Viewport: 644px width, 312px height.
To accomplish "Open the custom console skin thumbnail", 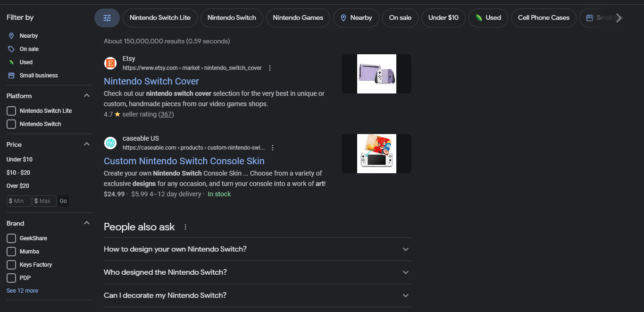I will tap(376, 154).
